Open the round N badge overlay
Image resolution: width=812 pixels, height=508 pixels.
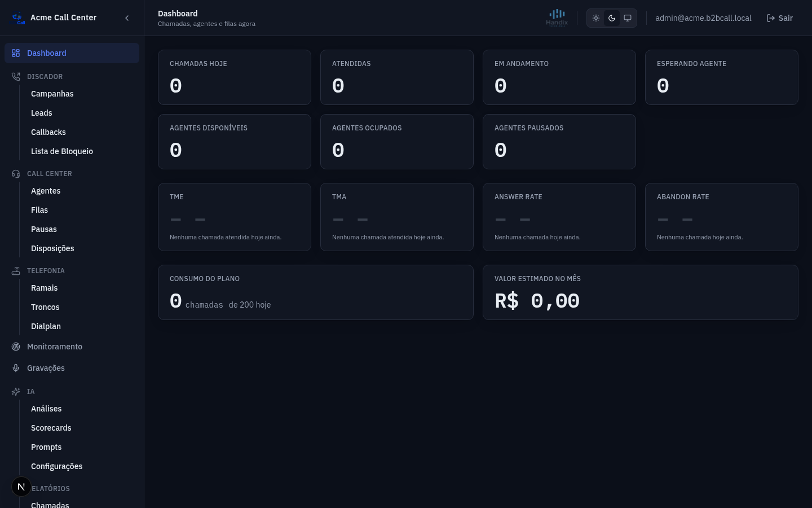pos(21,487)
